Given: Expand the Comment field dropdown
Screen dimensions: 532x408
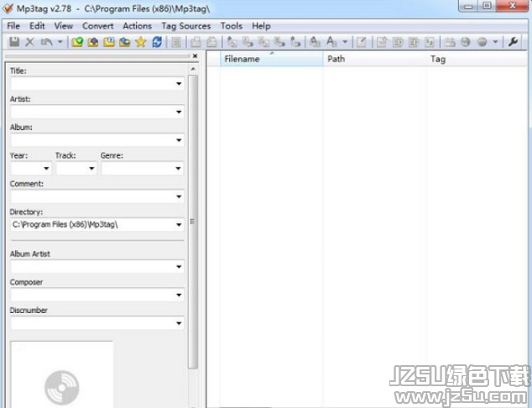Looking at the screenshot, I should (x=179, y=196).
